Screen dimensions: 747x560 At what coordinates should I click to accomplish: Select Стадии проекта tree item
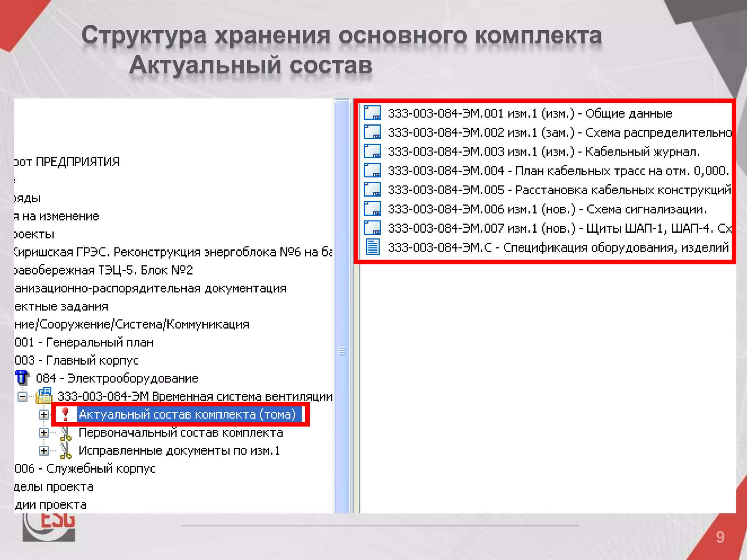tap(51, 505)
